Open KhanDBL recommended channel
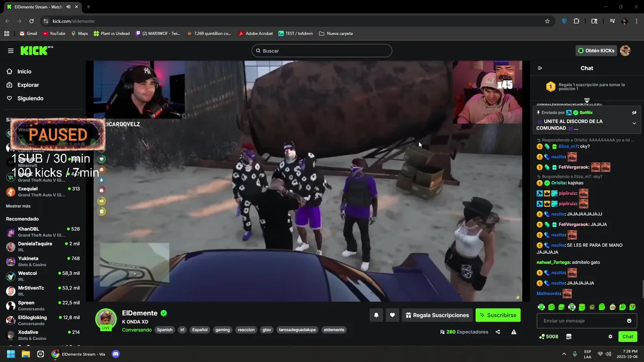Screen dimensions: 644x362 (43, 232)
